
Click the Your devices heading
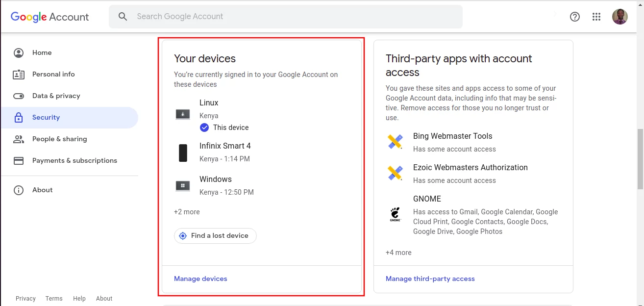pyautogui.click(x=205, y=58)
